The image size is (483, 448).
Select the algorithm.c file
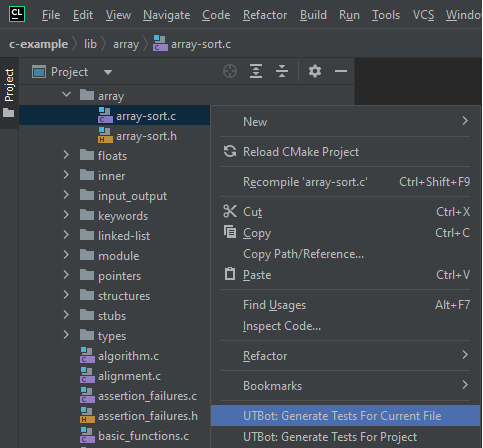point(128,356)
